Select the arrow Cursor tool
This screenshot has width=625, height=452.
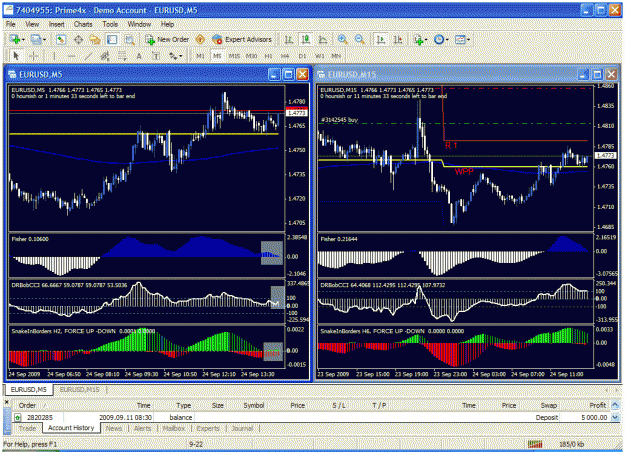(16, 56)
